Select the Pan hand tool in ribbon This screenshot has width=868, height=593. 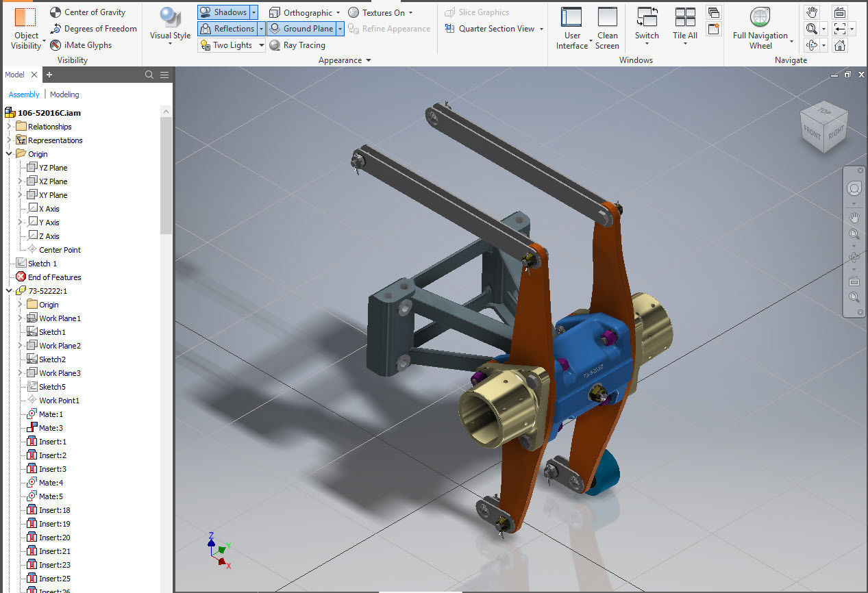tap(812, 12)
